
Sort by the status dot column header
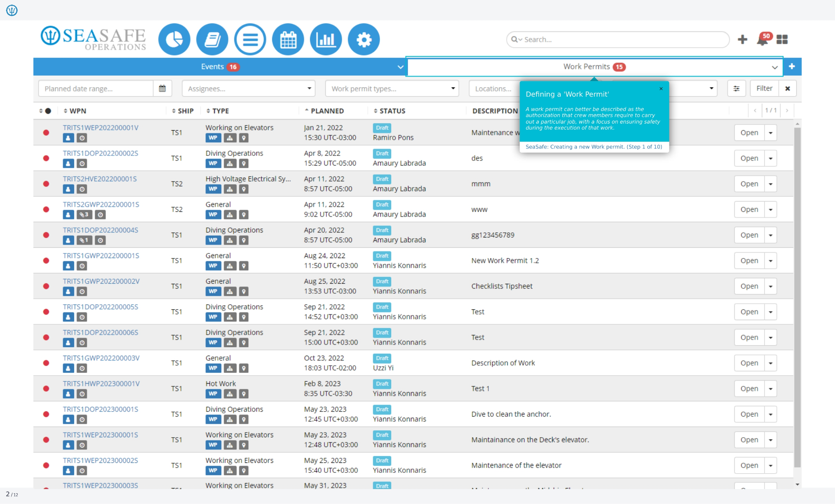45,111
